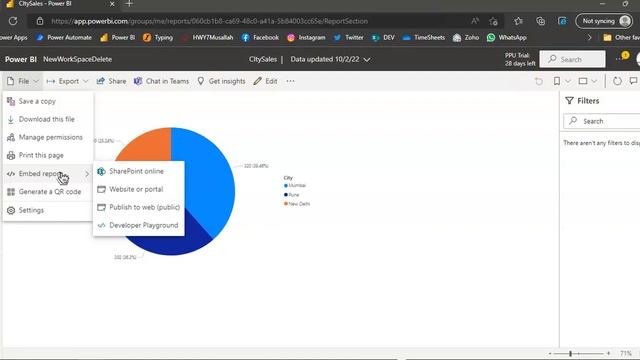Expand the View dropdown chevron
The width and height of the screenshot is (640, 360).
[x=594, y=81]
